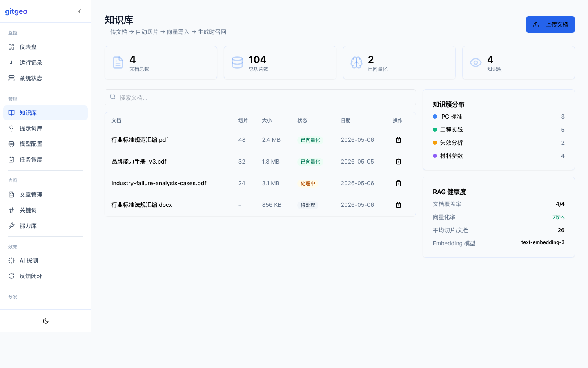The height and width of the screenshot is (368, 588).
Task: Open 反馈闭环 refresh icon
Action: (11, 276)
